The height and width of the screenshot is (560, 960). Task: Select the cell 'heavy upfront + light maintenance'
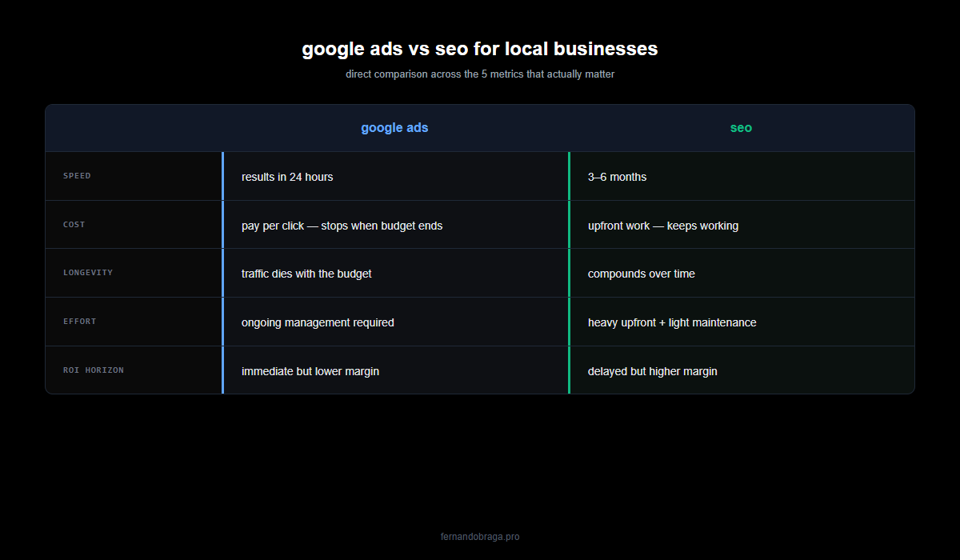coord(742,322)
